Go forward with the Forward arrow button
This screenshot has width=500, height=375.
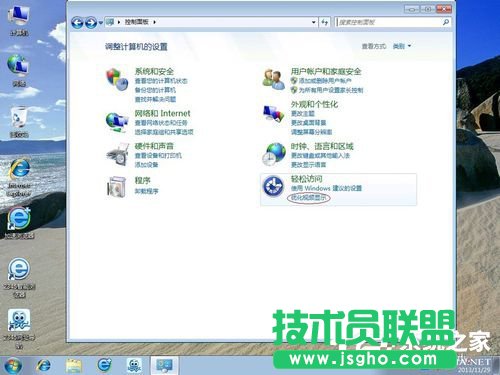tap(91, 22)
